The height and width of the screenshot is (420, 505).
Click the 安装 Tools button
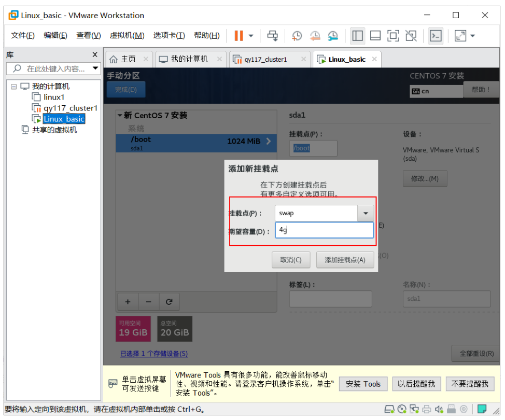point(363,384)
